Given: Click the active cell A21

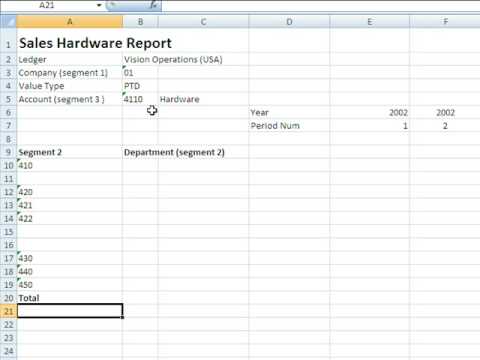Looking at the screenshot, I should pyautogui.click(x=70, y=311).
